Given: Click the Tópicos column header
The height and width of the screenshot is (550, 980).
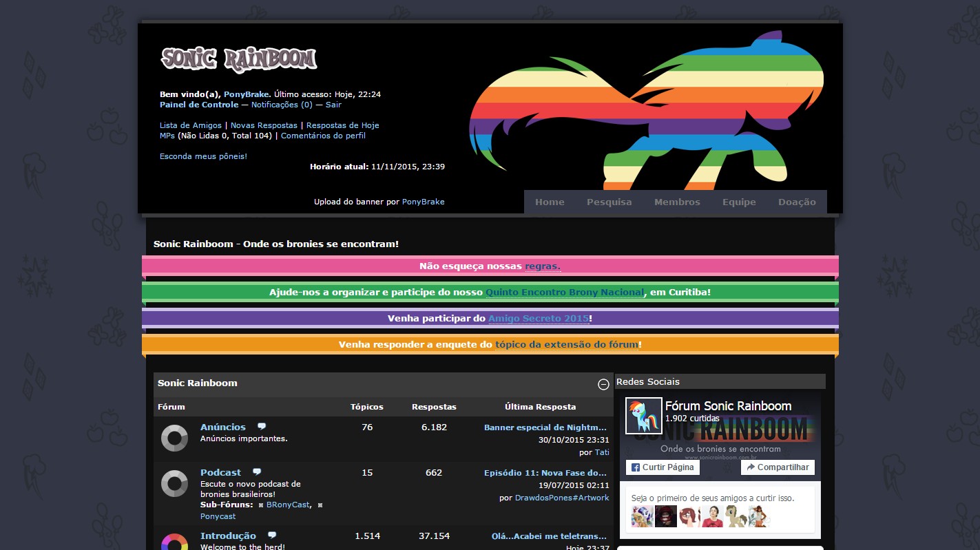Looking at the screenshot, I should point(367,407).
